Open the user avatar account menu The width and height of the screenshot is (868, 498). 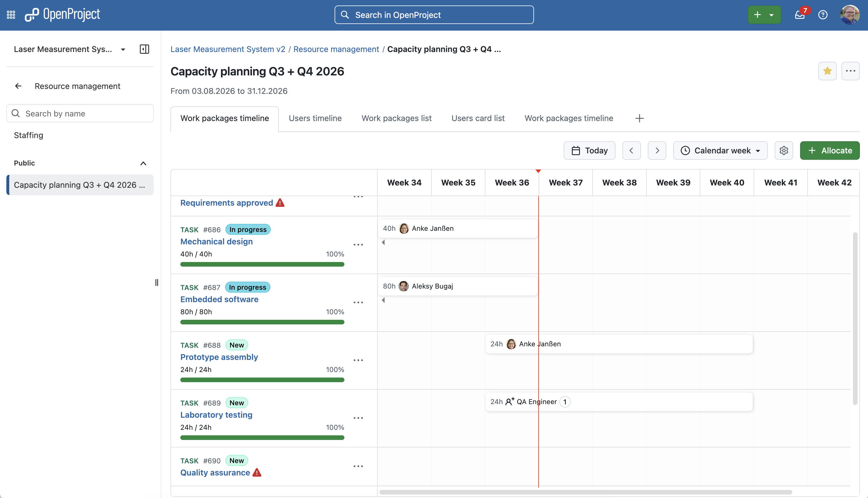pyautogui.click(x=850, y=15)
